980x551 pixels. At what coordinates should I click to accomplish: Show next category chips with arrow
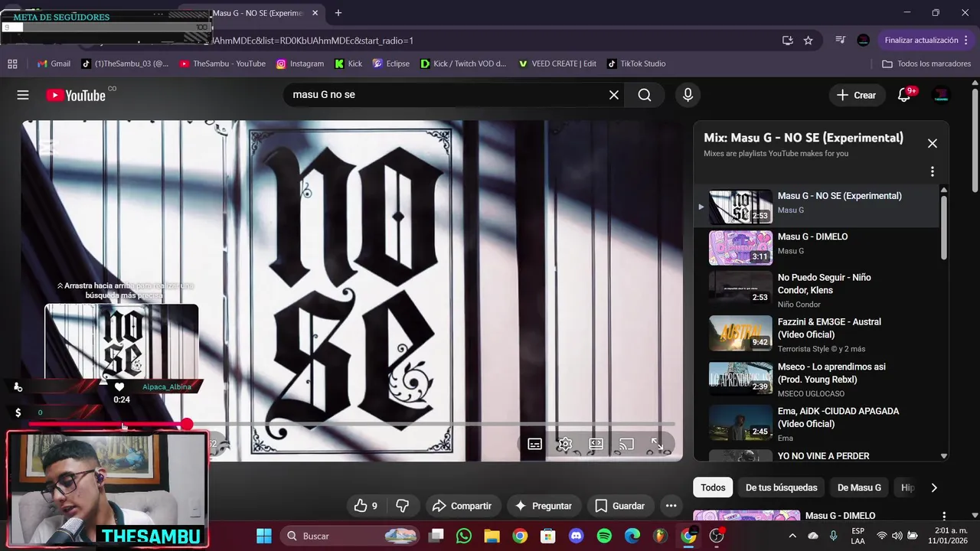[x=933, y=487]
